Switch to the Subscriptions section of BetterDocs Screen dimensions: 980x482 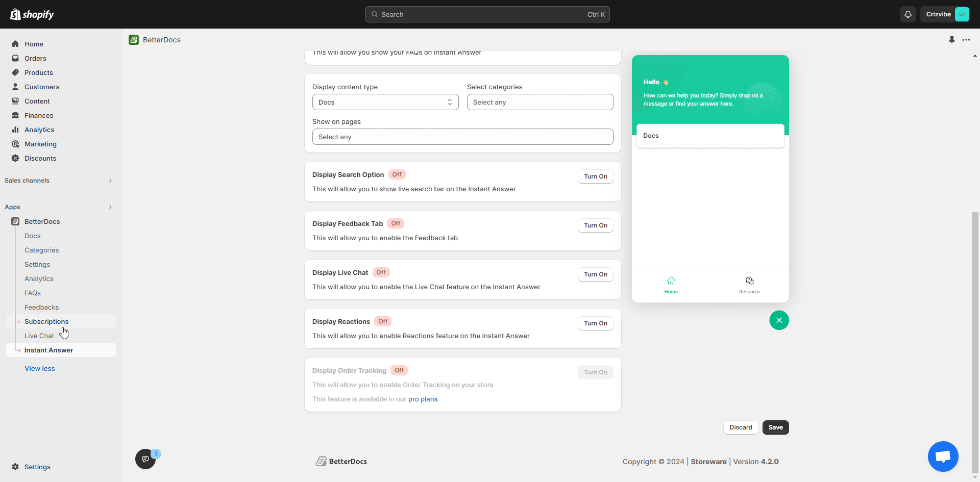click(46, 321)
